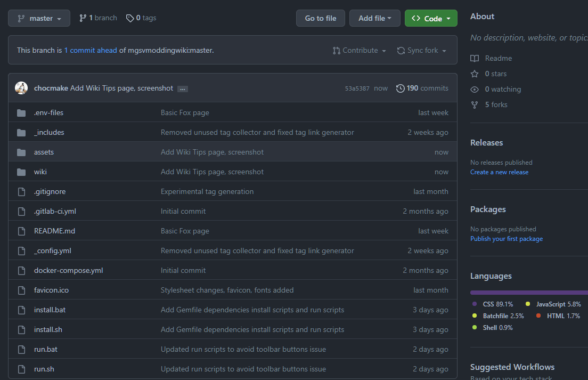
Task: Open the .gitlab-ci.yml file
Action: click(x=55, y=211)
